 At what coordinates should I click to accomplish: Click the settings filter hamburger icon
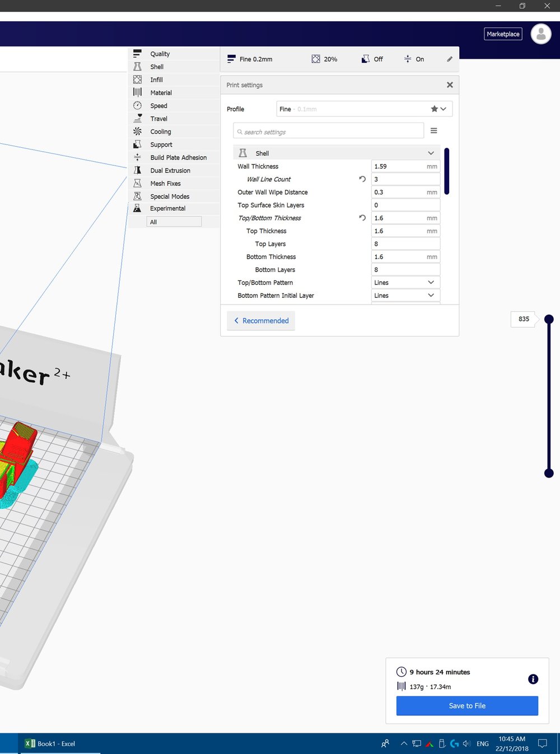pos(433,130)
